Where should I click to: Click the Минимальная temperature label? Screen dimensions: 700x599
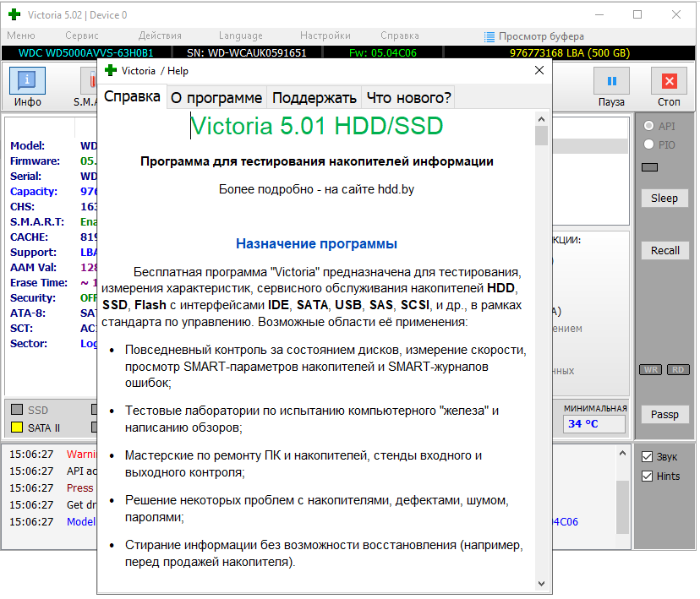pos(595,408)
